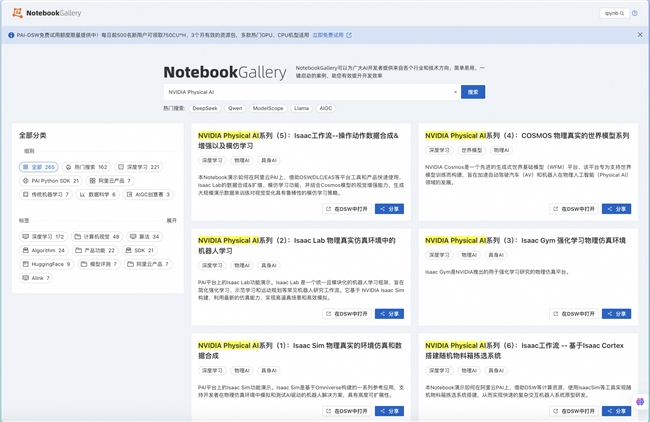
Task: Select the DeepSeek hot search tag
Action: click(204, 107)
